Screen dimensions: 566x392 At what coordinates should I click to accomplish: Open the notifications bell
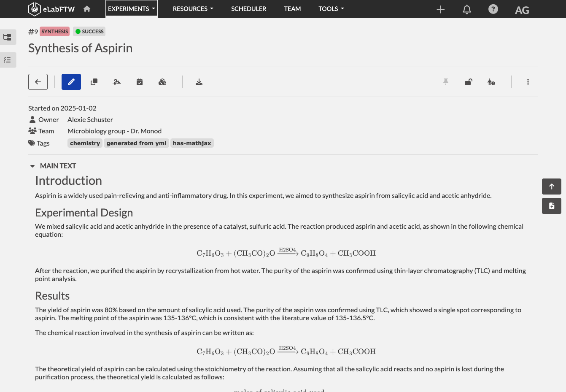pyautogui.click(x=467, y=9)
